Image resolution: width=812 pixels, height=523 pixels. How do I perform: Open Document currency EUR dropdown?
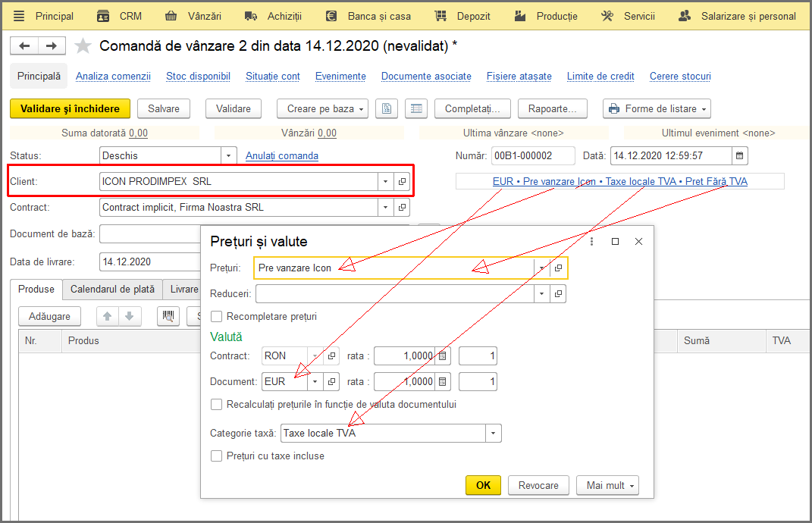[315, 382]
